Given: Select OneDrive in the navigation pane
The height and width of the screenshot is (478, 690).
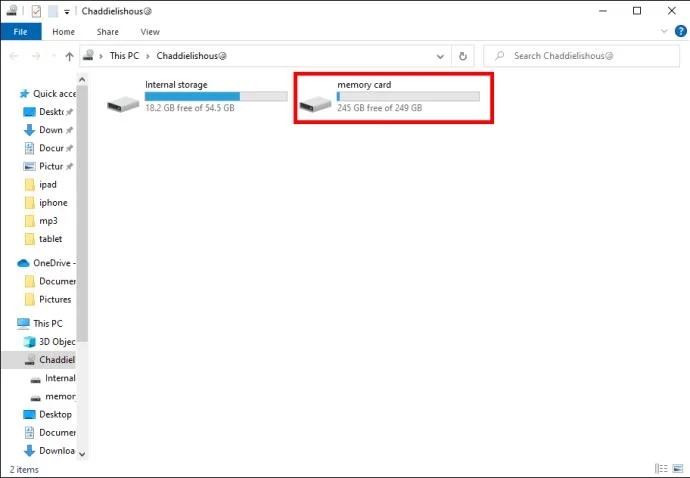Looking at the screenshot, I should tap(46, 263).
